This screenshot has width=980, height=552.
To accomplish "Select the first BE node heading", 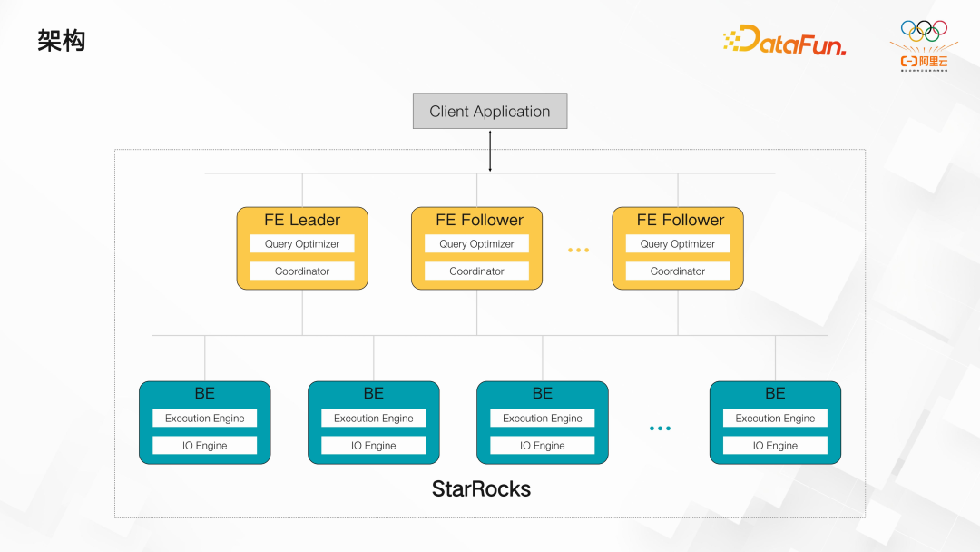I will coord(204,393).
